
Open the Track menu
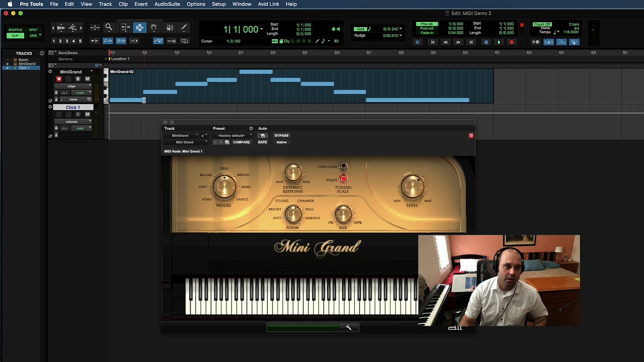105,4
